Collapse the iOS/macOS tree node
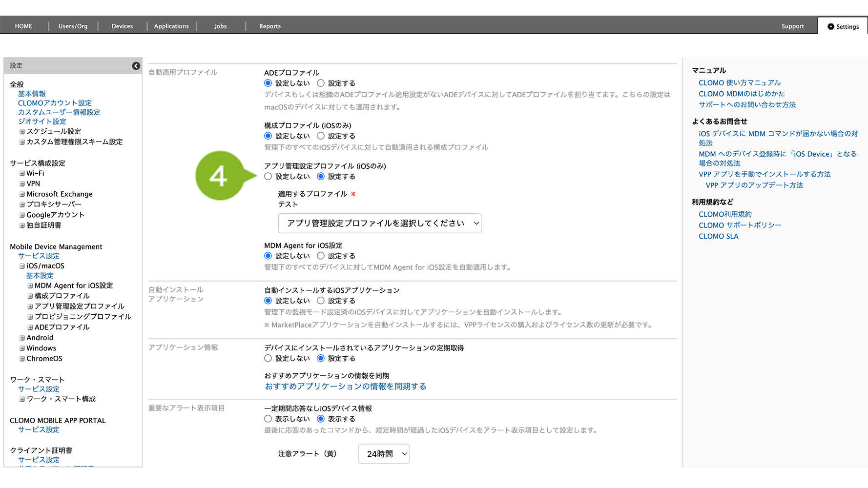This screenshot has width=868, height=488. 22,266
